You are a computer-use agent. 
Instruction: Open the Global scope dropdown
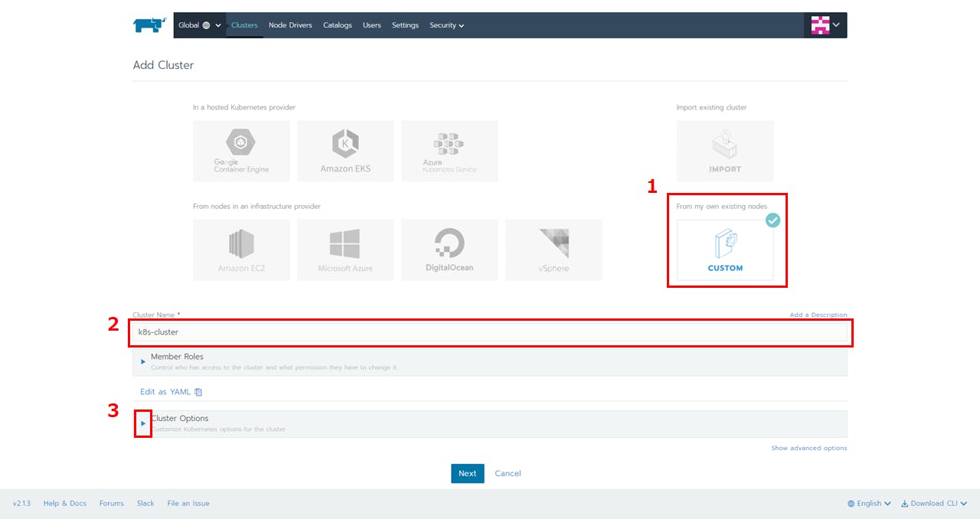(x=200, y=25)
